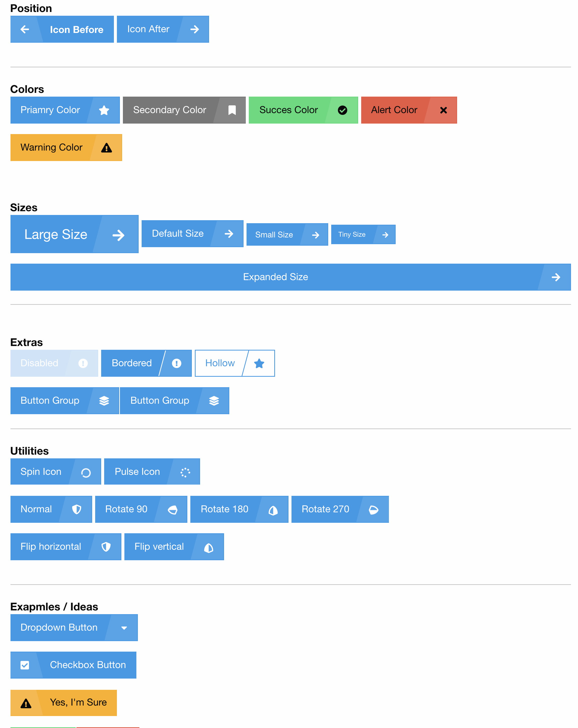Enable the Checkbox Button example
The height and width of the screenshot is (728, 578).
24,665
